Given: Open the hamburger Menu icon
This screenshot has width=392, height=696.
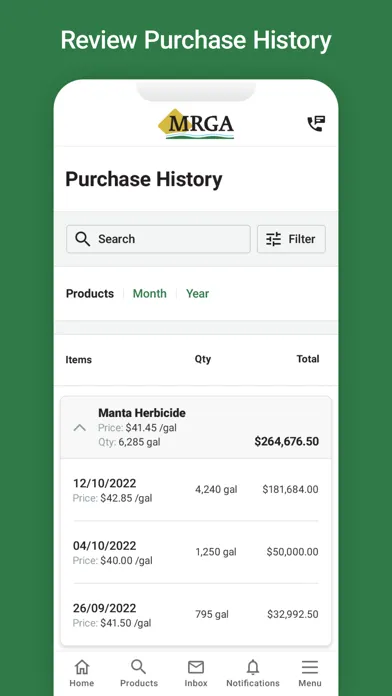Looking at the screenshot, I should [x=310, y=667].
